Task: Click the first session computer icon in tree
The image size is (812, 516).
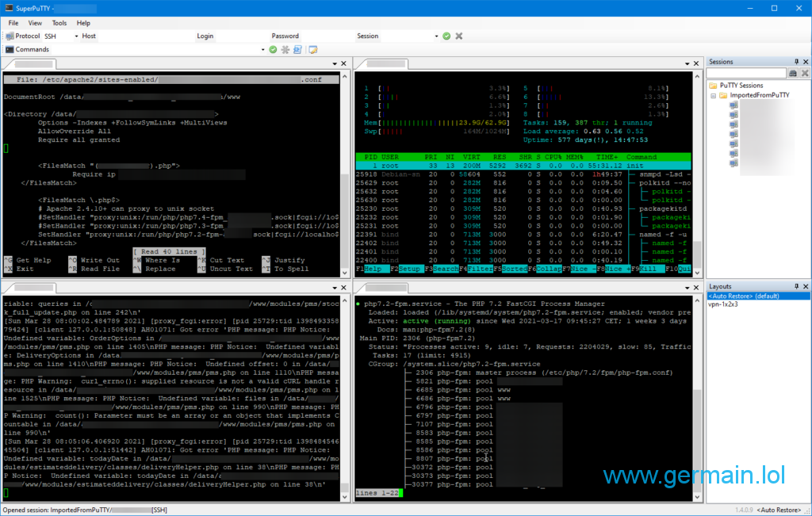Action: click(x=733, y=105)
